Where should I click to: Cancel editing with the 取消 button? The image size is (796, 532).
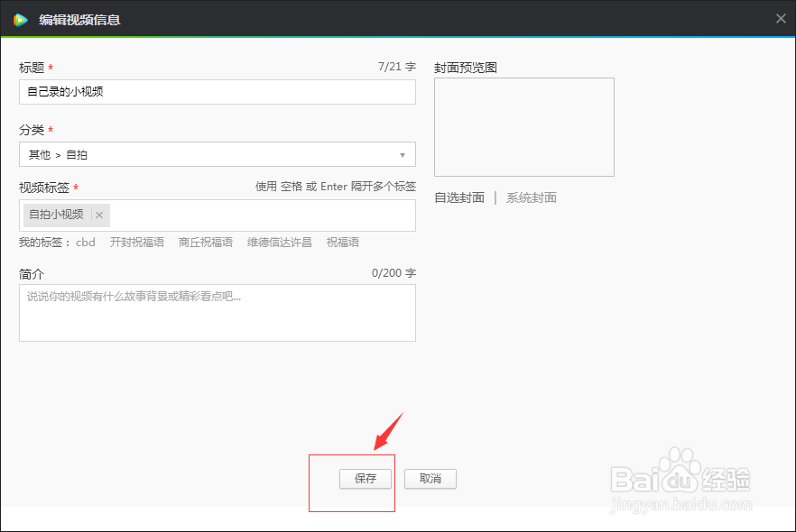430,479
